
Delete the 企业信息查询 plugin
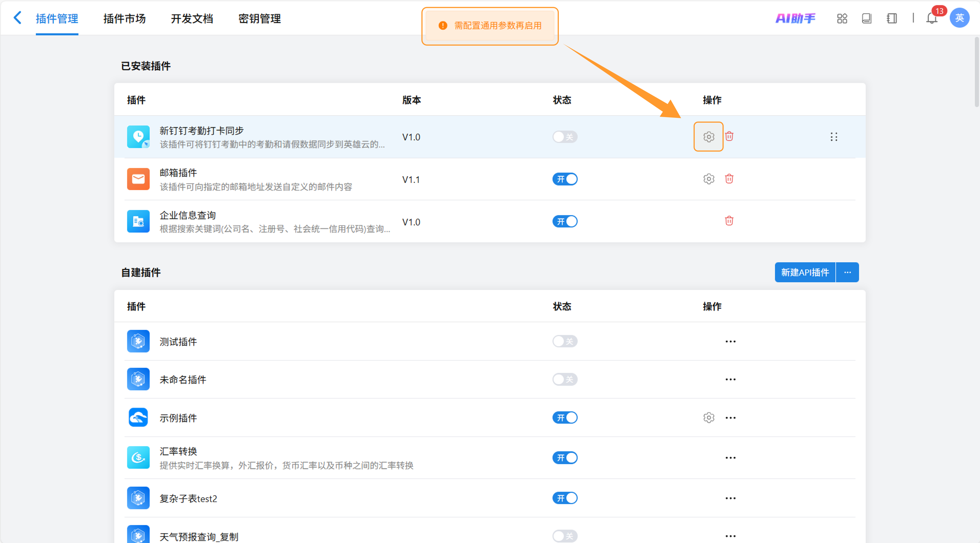point(729,221)
